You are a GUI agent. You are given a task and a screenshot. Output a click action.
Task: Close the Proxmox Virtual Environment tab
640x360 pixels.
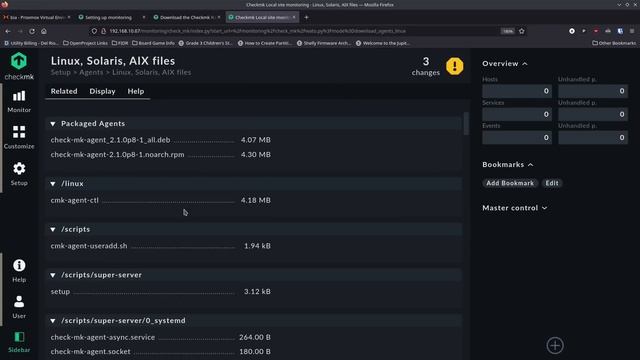pos(69,17)
